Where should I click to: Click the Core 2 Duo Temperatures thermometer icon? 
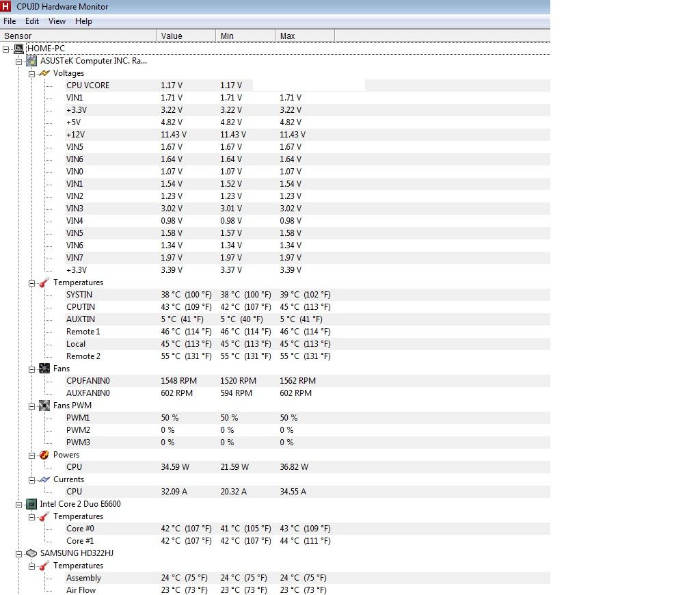click(44, 516)
